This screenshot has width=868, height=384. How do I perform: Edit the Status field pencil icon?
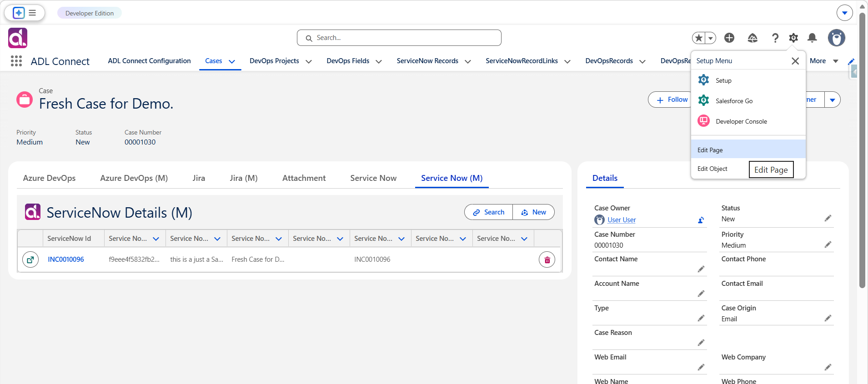pyautogui.click(x=828, y=219)
